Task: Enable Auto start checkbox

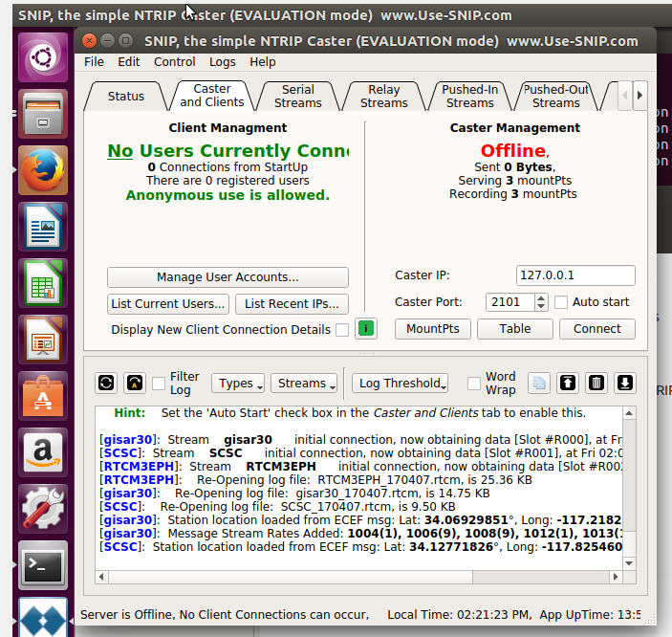Action: [561, 302]
